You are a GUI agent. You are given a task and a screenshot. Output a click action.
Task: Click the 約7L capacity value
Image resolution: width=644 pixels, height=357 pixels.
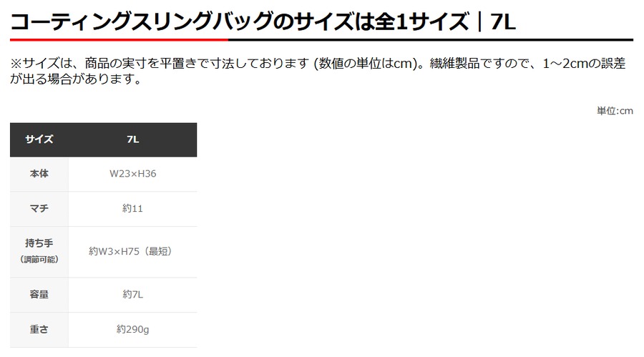pos(132,294)
